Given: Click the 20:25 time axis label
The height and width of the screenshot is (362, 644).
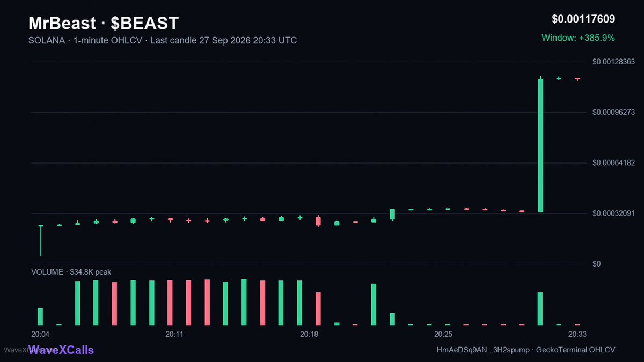Looking at the screenshot, I should click(443, 334).
